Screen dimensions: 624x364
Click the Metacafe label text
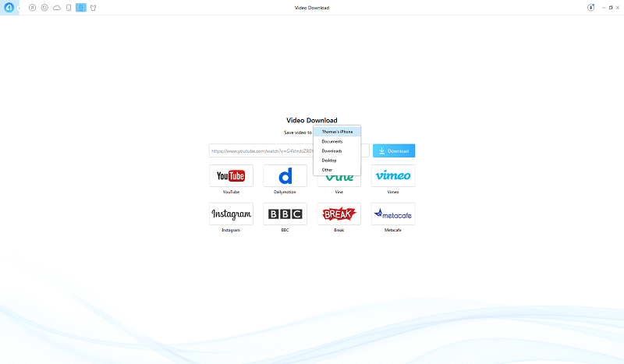click(x=393, y=231)
